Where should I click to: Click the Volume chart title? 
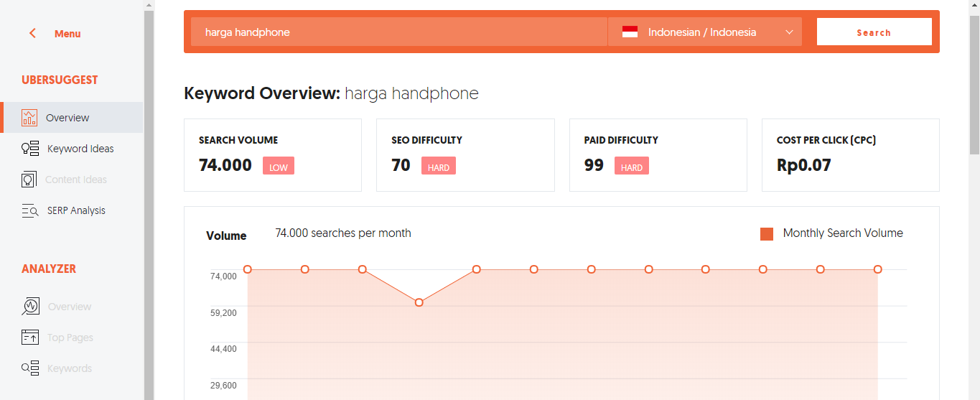point(226,236)
